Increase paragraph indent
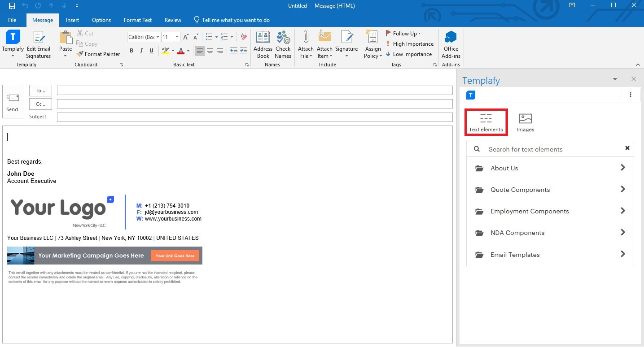 244,51
